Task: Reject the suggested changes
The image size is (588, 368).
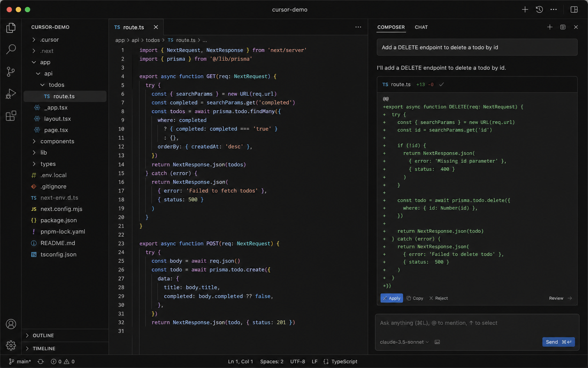Action: pyautogui.click(x=438, y=298)
